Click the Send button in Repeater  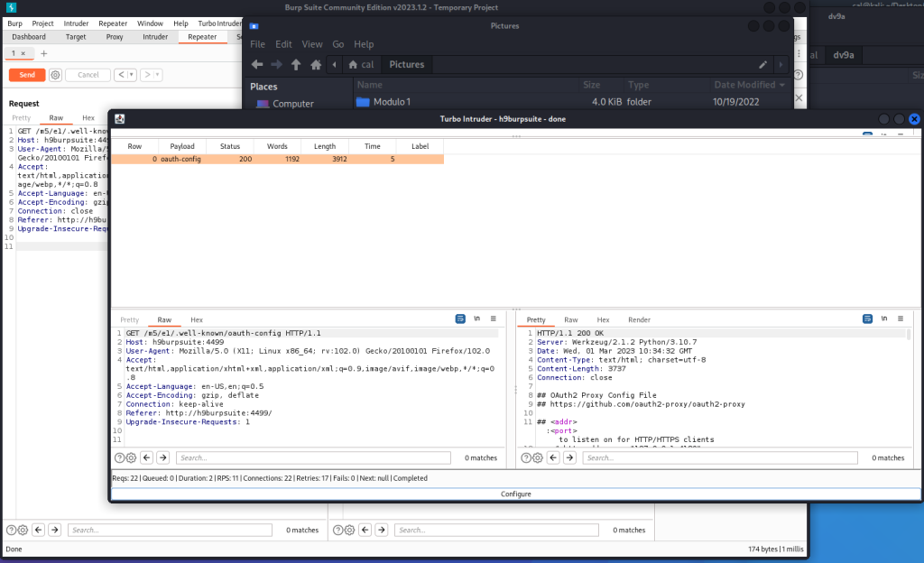click(27, 75)
